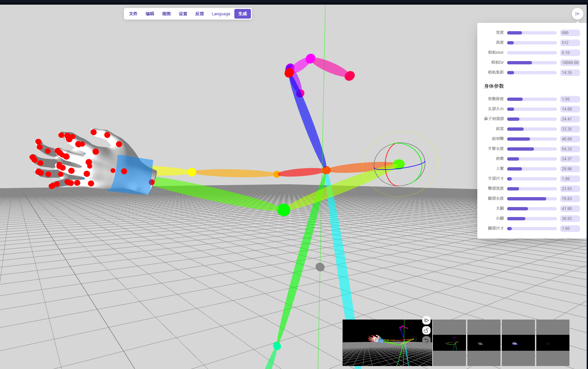This screenshot has height=369, width=588.
Task: Click the restore camera undo icon
Action: (427, 340)
